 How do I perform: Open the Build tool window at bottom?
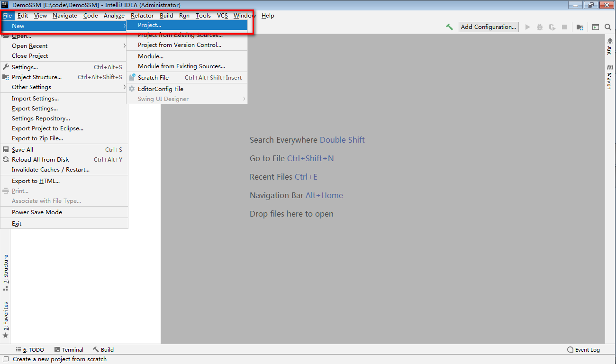coord(103,350)
